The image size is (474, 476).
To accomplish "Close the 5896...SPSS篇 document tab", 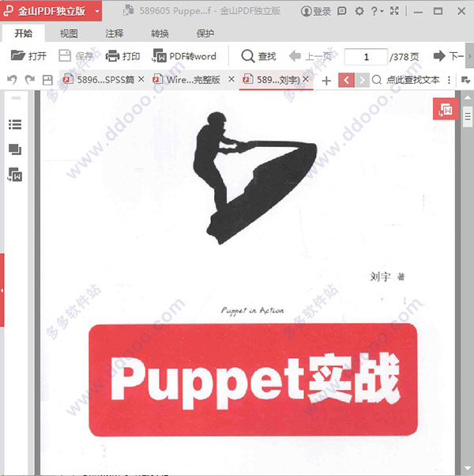I will tap(141, 79).
